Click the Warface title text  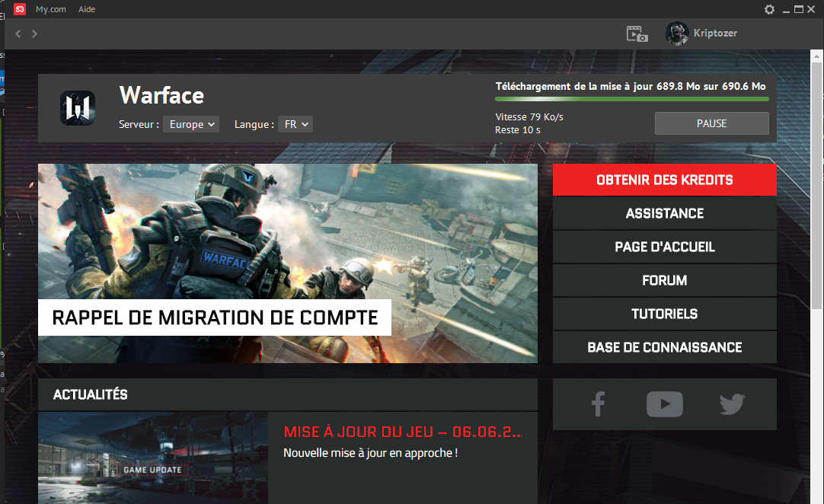[161, 96]
